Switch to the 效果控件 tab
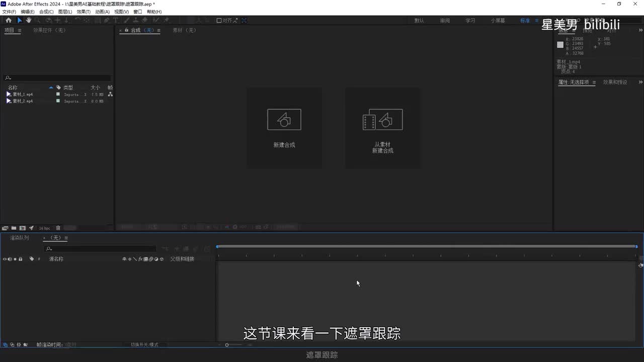The image size is (644, 362). coord(49,30)
